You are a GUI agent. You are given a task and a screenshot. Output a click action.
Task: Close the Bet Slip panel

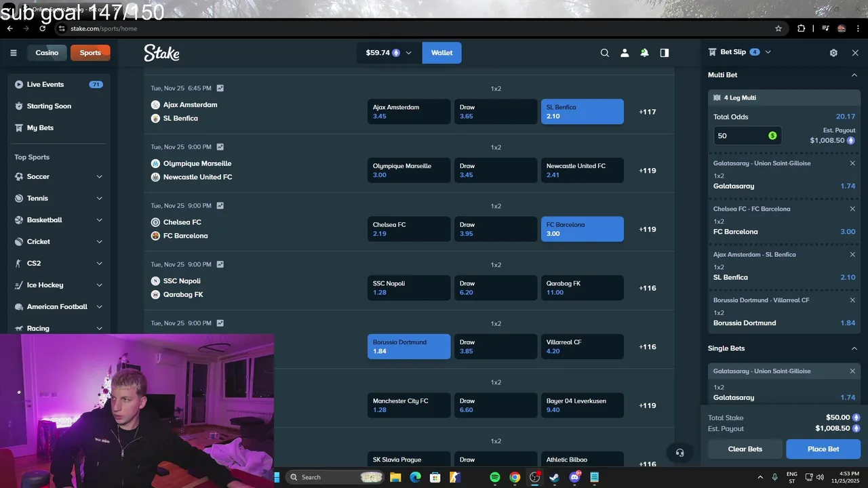855,53
